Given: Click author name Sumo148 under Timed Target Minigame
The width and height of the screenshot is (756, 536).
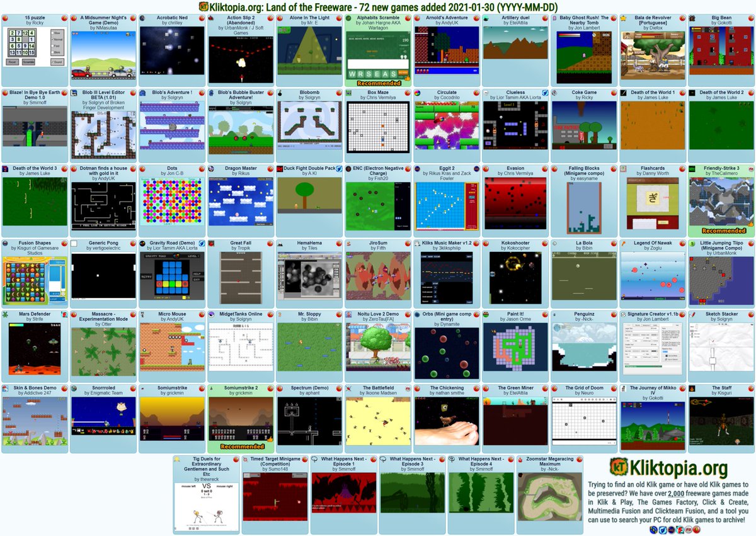Looking at the screenshot, I should (278, 469).
